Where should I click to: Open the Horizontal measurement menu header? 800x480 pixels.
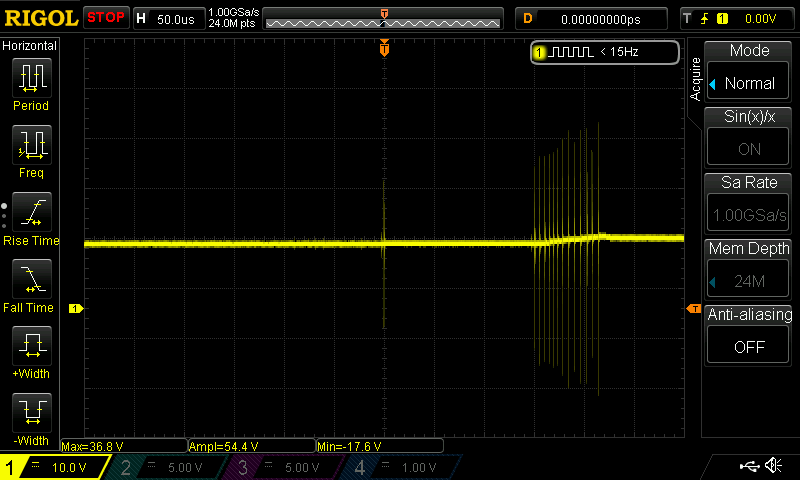coord(31,46)
